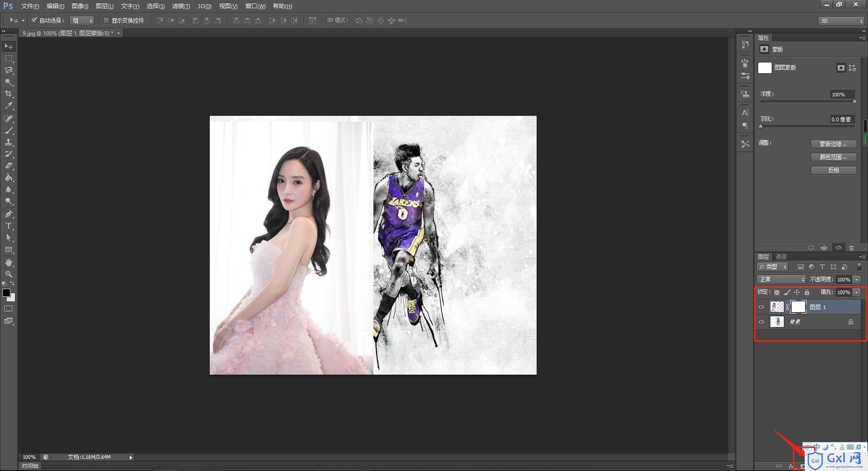
Task: Open the 组 auto-select dropdown
Action: [82, 20]
